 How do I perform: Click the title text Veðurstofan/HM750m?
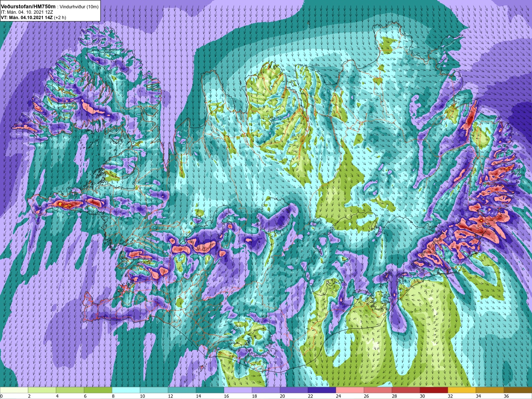click(x=28, y=6)
